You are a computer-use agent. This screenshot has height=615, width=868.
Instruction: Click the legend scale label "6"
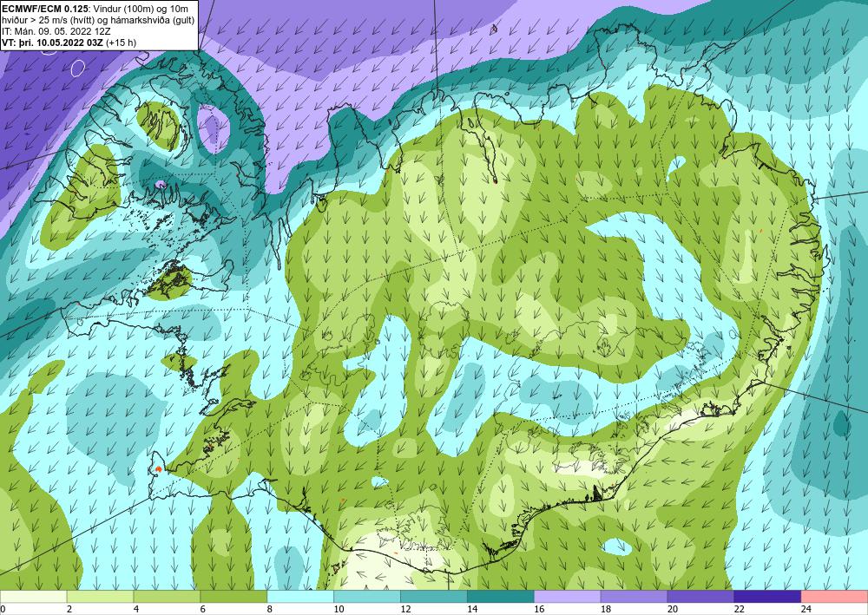203,609
